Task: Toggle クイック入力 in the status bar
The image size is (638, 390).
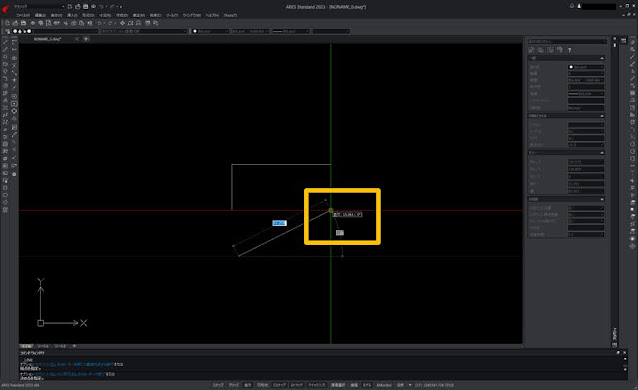Action: (317, 385)
